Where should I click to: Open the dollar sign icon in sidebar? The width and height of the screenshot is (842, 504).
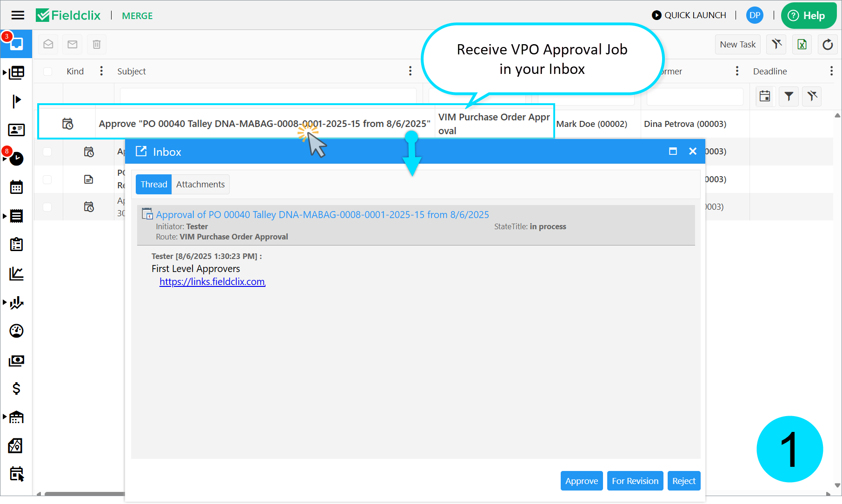[x=16, y=388]
